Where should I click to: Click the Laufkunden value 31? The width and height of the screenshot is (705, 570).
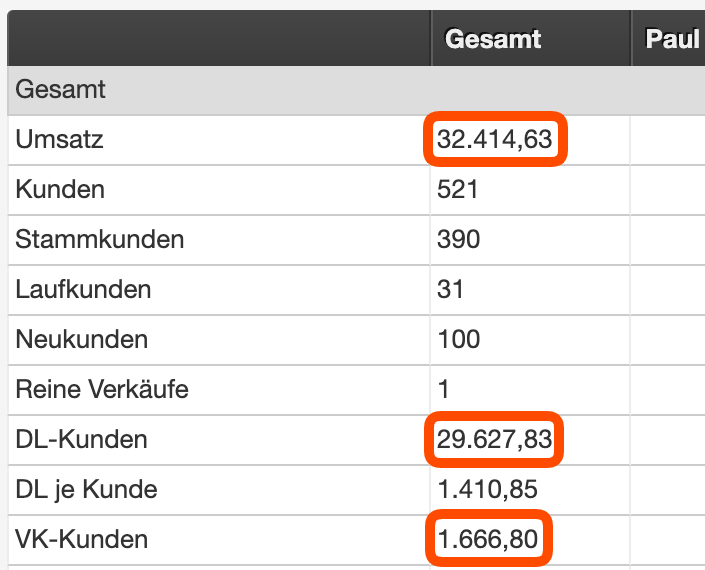[450, 289]
